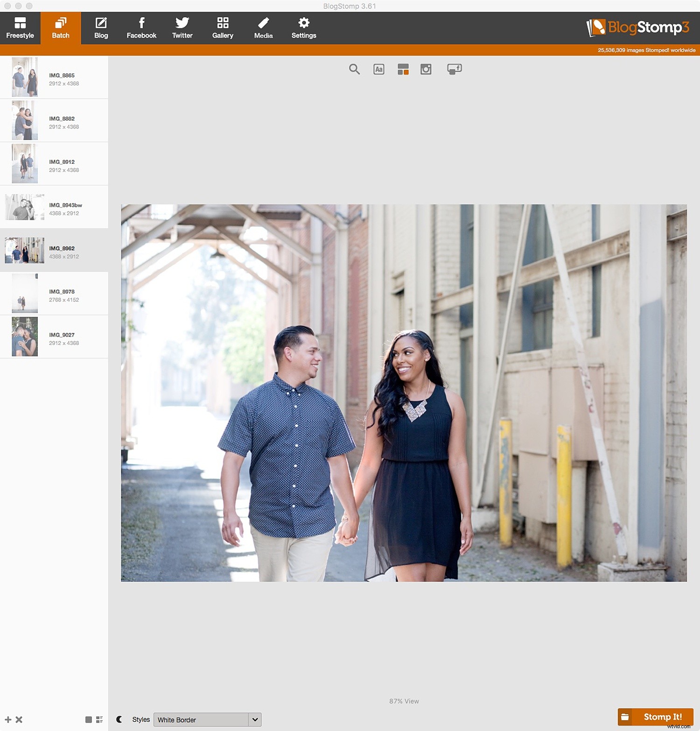
Task: Select the IMG_8943bw thumbnail
Action: point(24,207)
